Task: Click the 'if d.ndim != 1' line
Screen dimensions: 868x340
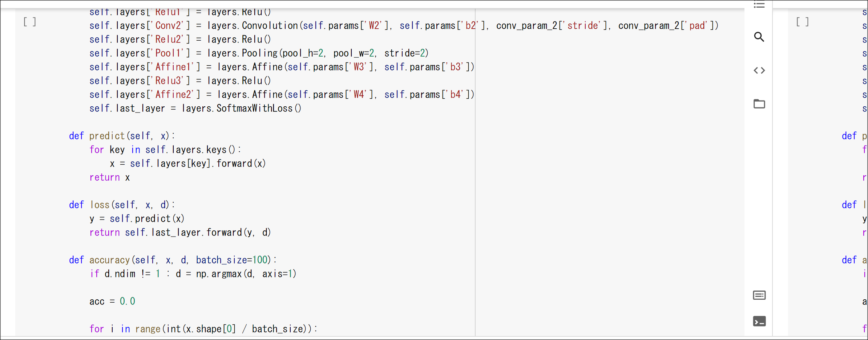Action: pyautogui.click(x=193, y=274)
